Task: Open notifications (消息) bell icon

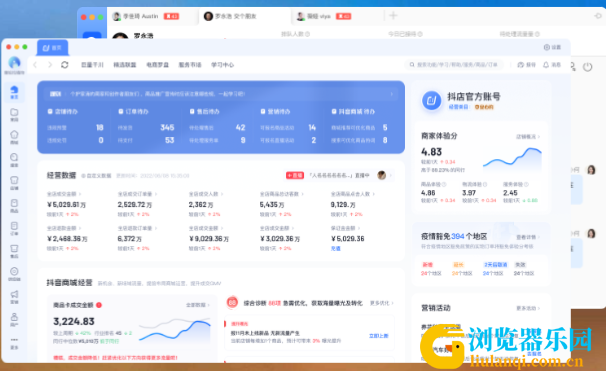Action: tap(552, 65)
